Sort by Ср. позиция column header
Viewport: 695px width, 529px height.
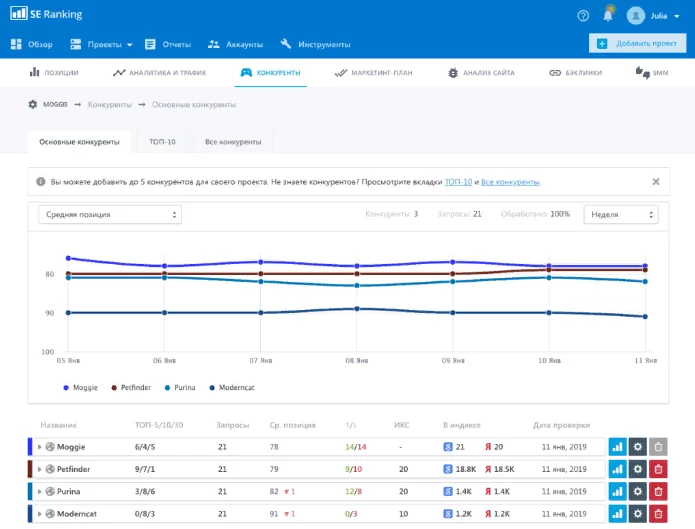click(x=293, y=425)
